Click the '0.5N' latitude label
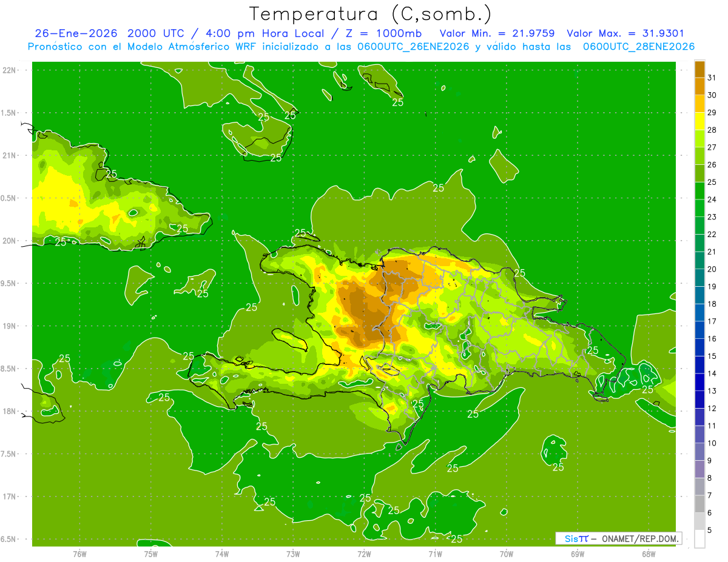The height and width of the screenshot is (562, 728). [x=8, y=198]
